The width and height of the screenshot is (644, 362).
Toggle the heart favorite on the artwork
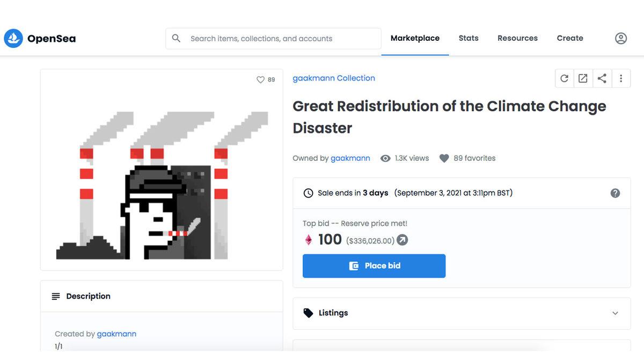261,80
